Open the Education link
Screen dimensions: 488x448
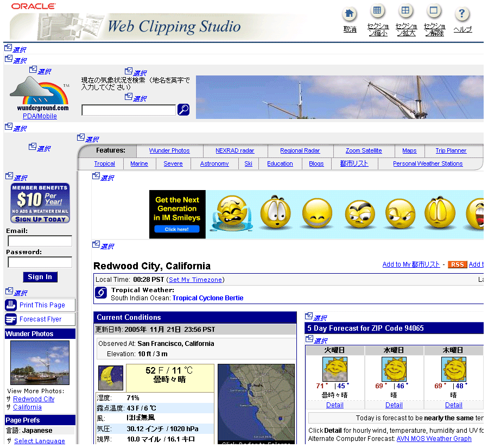pos(280,164)
